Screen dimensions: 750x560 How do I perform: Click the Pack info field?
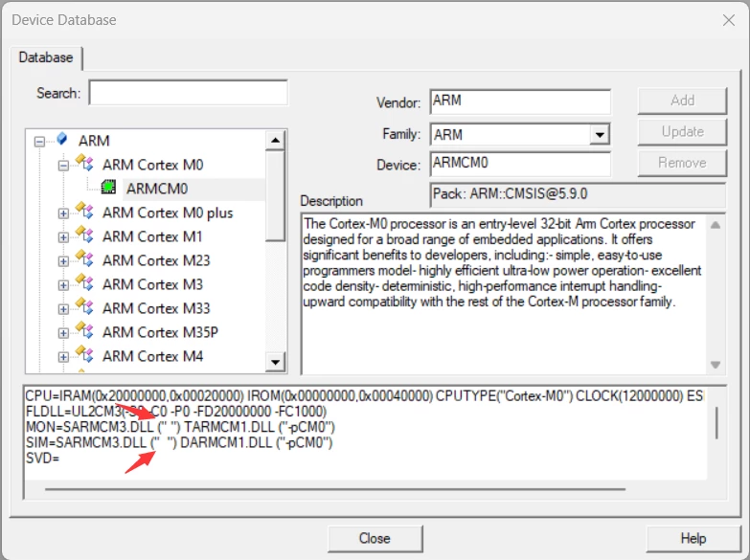point(578,194)
